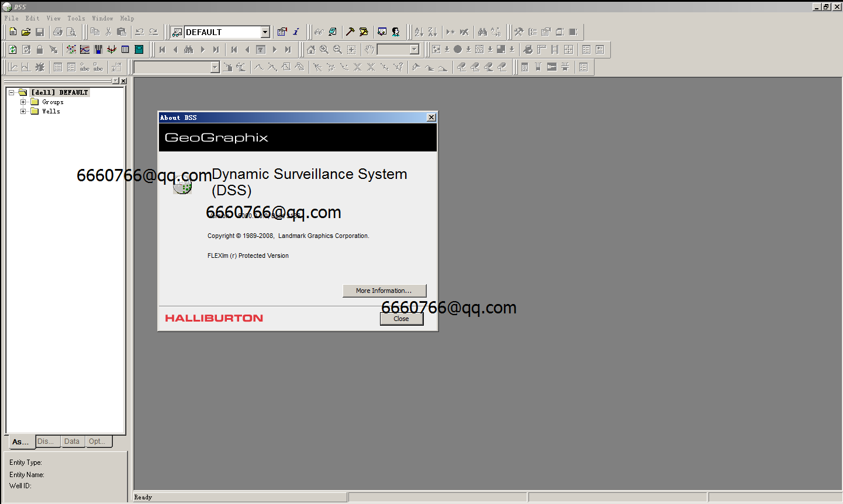Select the As... panel tab
This screenshot has width=843, height=504.
(x=20, y=442)
